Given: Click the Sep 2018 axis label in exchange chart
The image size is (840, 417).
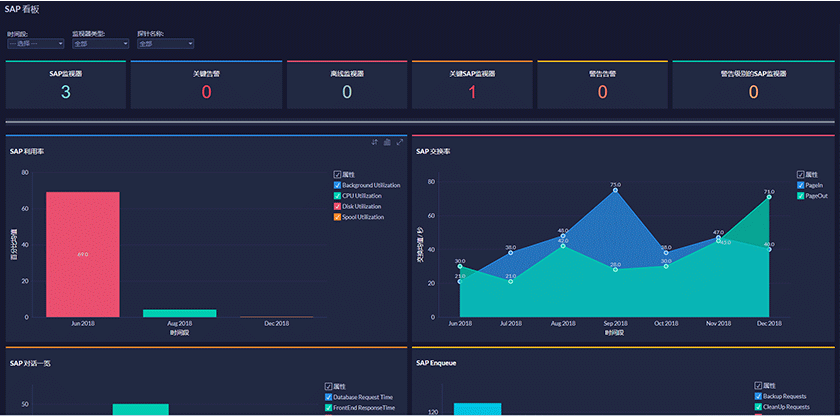Looking at the screenshot, I should pos(615,324).
